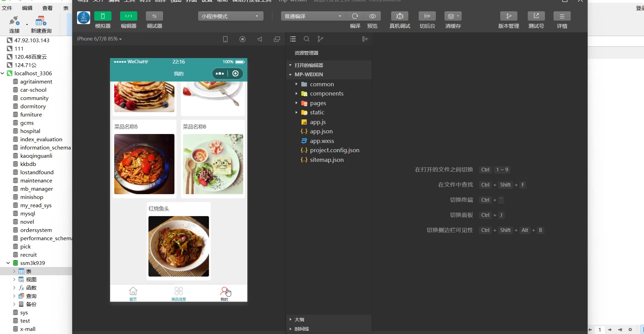
Task: Open version management (版本管理)
Action: 508,16
